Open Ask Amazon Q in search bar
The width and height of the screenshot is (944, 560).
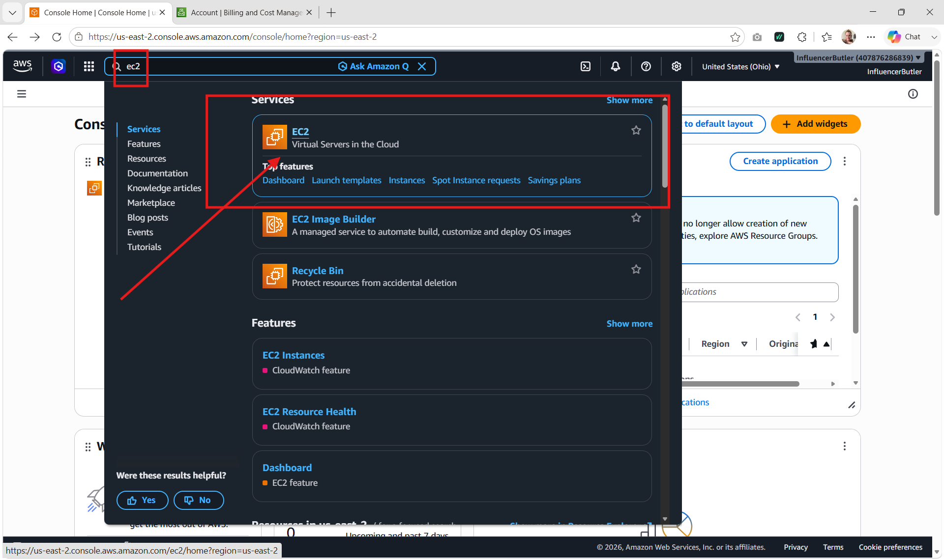coord(374,66)
